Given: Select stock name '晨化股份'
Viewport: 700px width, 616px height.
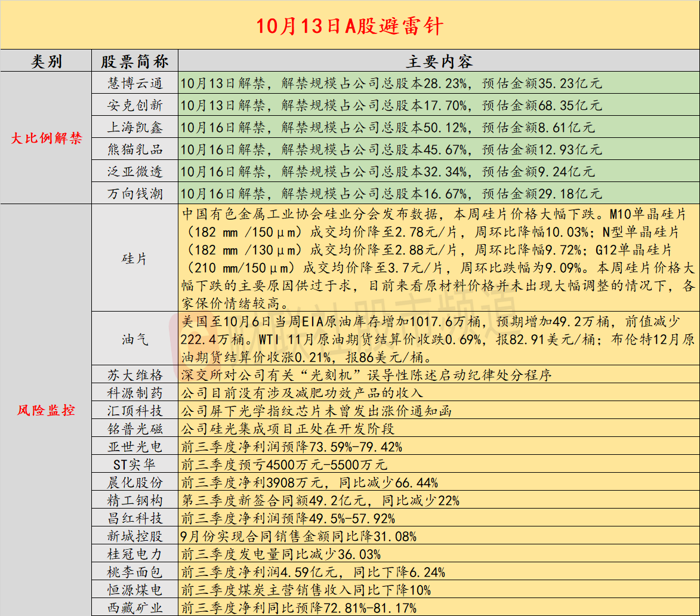Looking at the screenshot, I should (135, 482).
